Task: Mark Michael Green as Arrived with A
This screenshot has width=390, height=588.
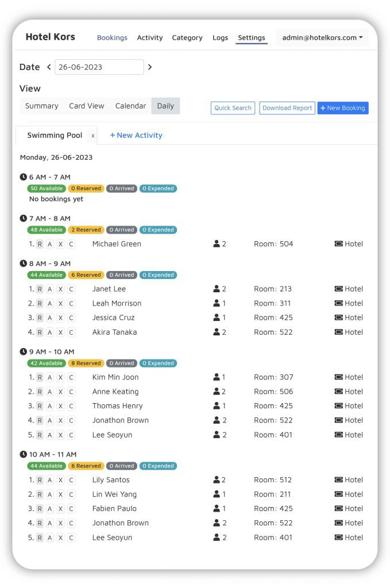Action: coord(50,244)
